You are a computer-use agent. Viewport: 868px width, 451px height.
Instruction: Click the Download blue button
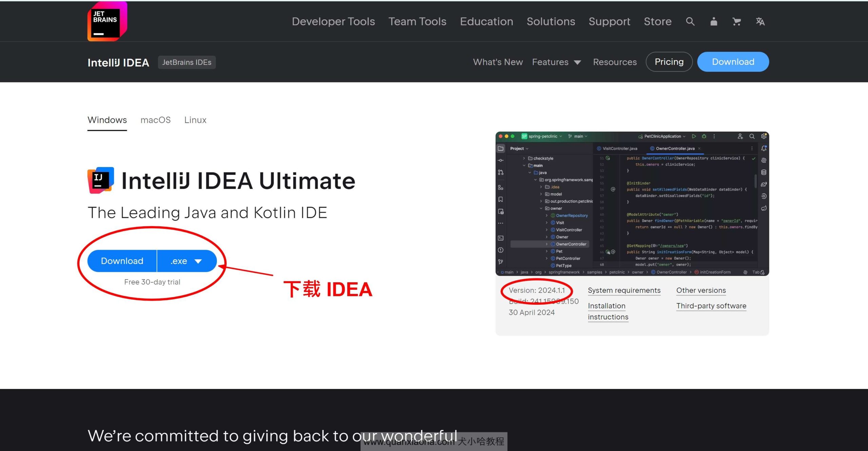pos(122,261)
